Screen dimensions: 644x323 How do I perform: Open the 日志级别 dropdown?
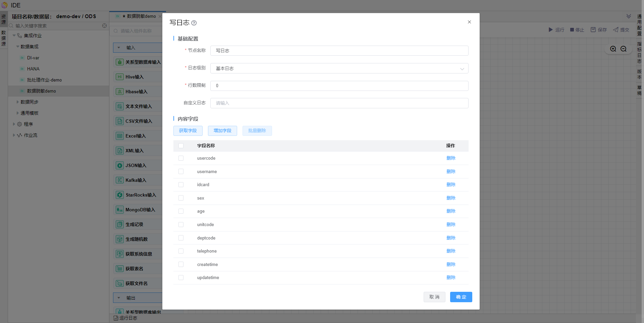coord(339,68)
